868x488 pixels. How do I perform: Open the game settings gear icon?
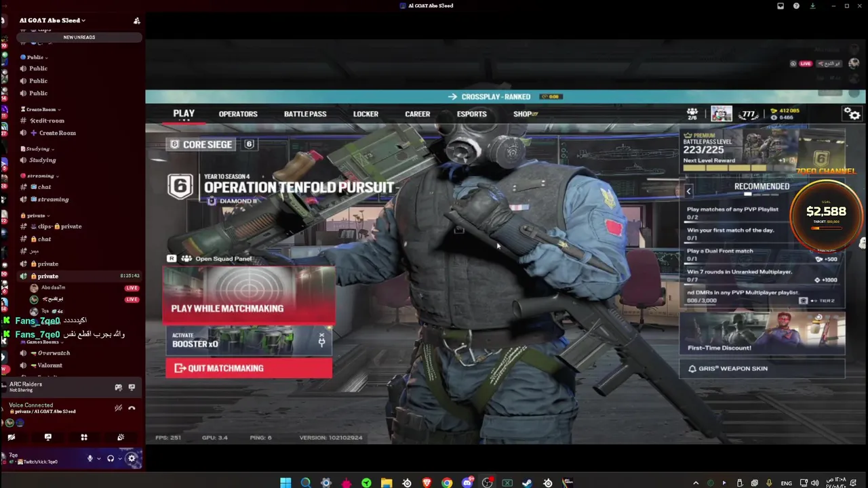coord(852,115)
